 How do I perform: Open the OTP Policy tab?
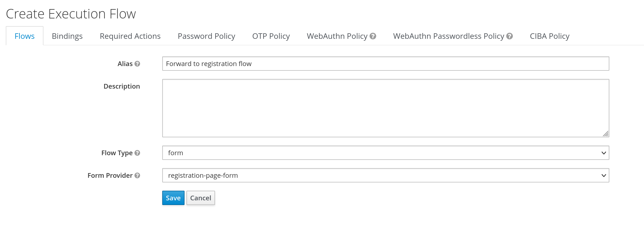click(x=271, y=36)
